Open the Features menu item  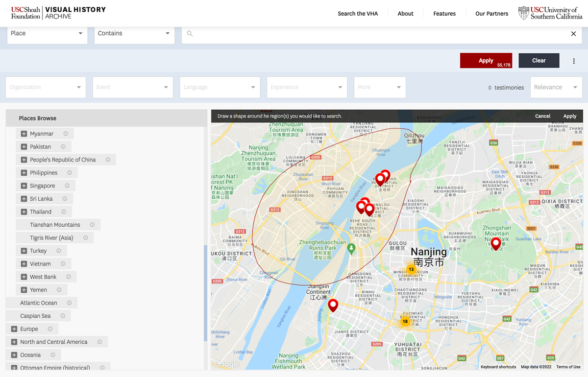click(x=444, y=14)
